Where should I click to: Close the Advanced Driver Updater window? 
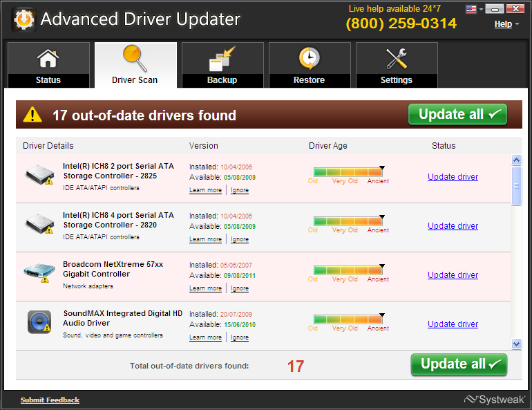[x=515, y=9]
